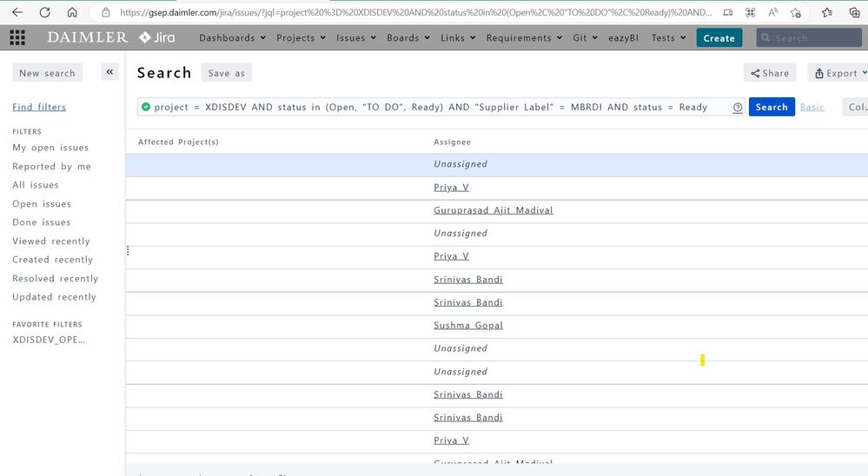Switch to Basic search mode
This screenshot has width=868, height=476.
812,107
